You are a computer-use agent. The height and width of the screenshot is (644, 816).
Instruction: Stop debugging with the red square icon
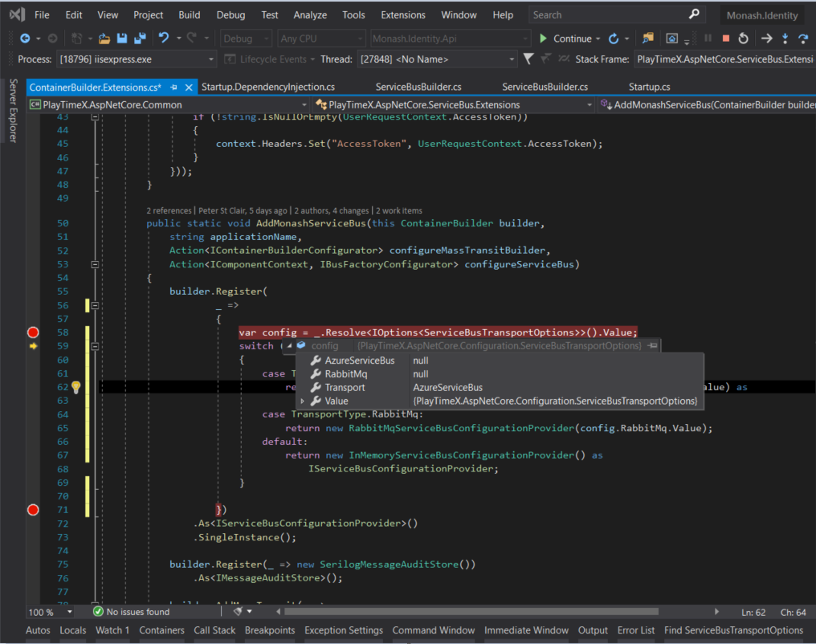click(725, 39)
